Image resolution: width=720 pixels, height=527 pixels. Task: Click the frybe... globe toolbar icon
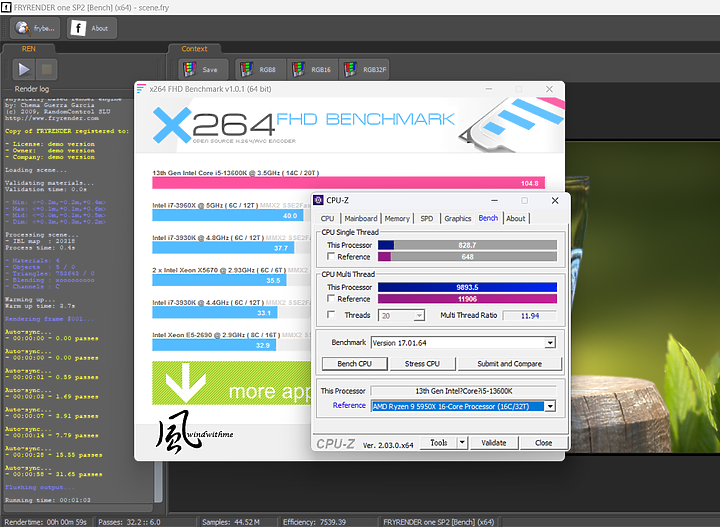coord(22,28)
